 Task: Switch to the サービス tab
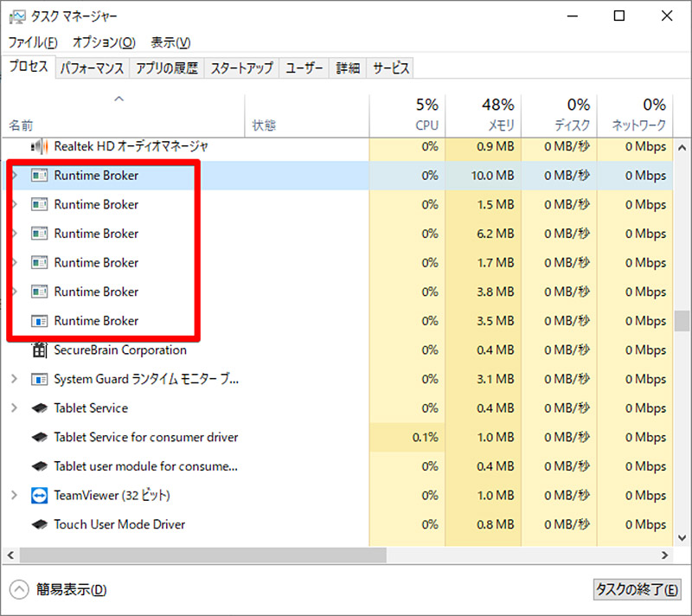pos(391,68)
